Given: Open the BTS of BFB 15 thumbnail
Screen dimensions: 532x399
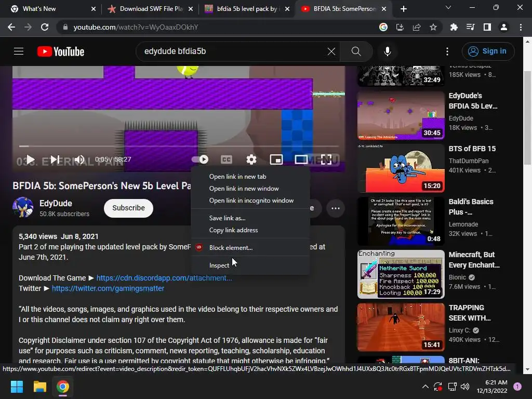Looking at the screenshot, I should (x=401, y=168).
